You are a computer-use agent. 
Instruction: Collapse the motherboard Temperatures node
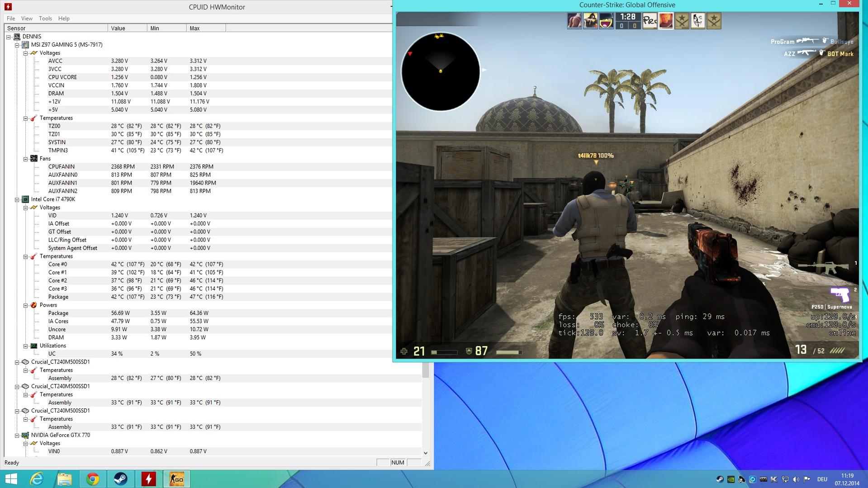tap(26, 118)
